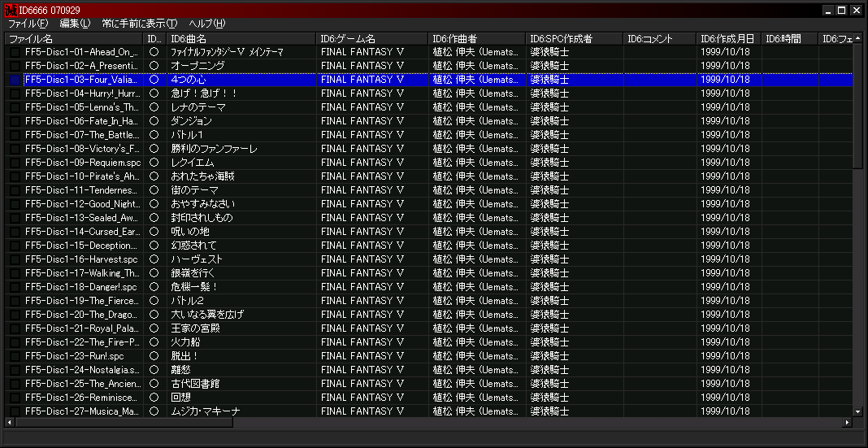This screenshot has width=868, height=448.
Task: Check the box for FF5-Disc1-02-A_Presenti
Action: (15, 66)
